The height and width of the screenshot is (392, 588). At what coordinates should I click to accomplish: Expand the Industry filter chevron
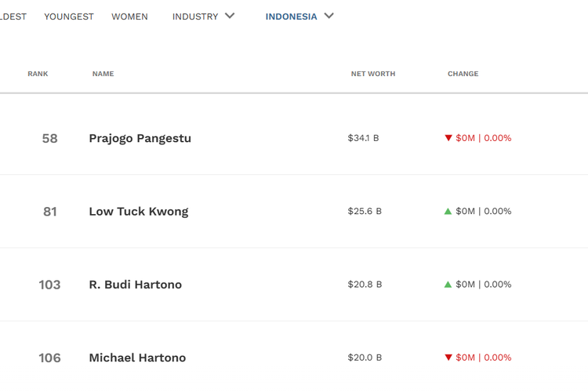[230, 16]
